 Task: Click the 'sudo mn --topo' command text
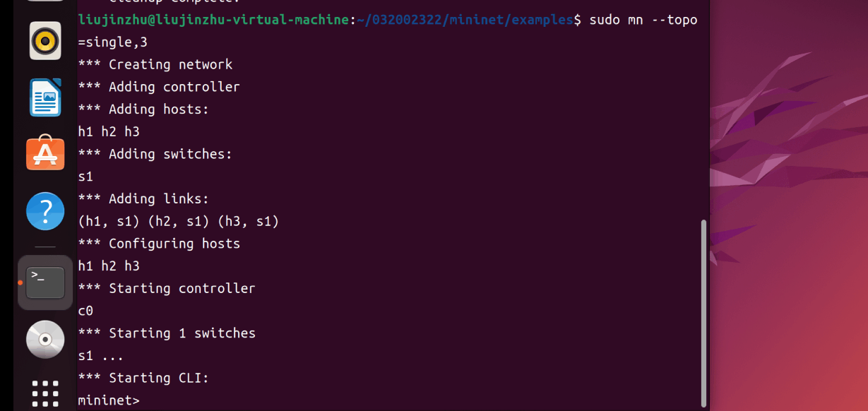(643, 20)
